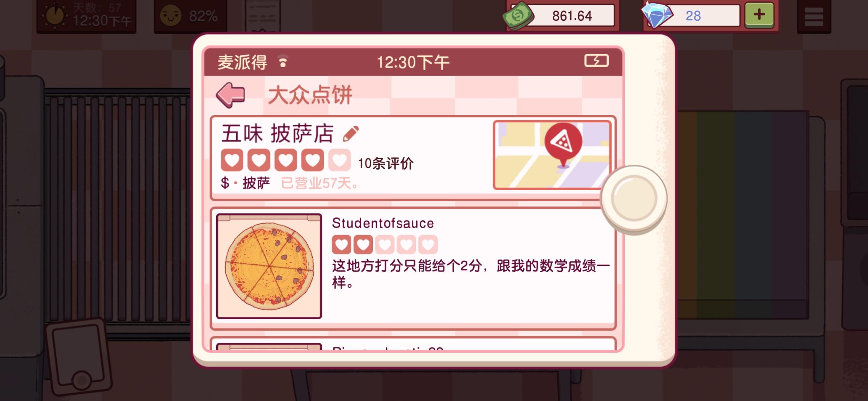Select the Studentofsauce reviewer name
The height and width of the screenshot is (401, 868).
[x=383, y=223]
